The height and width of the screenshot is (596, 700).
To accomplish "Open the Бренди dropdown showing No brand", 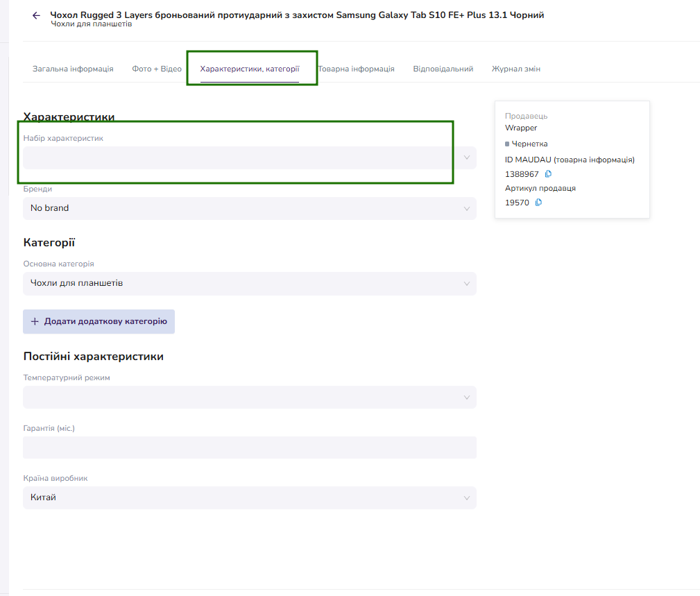I will click(250, 208).
